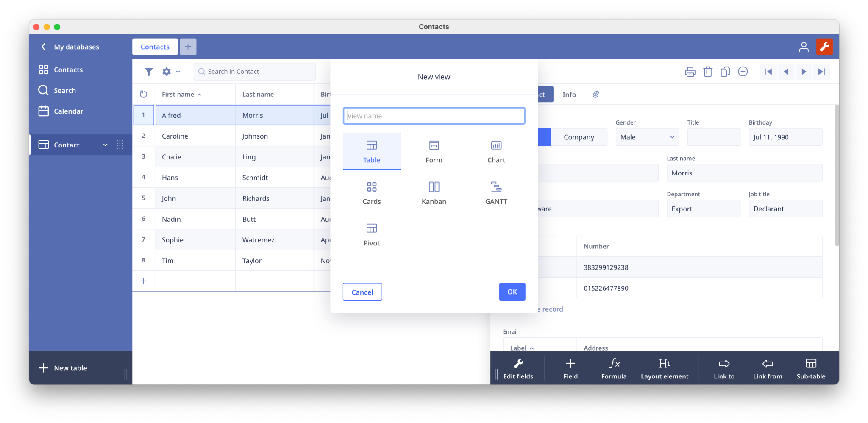
Task: Switch to the Info tab
Action: point(570,94)
